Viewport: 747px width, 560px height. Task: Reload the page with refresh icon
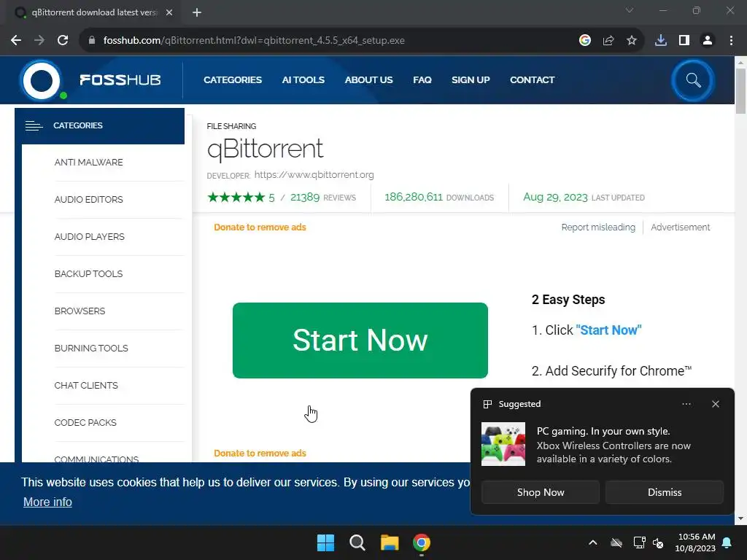coord(63,41)
